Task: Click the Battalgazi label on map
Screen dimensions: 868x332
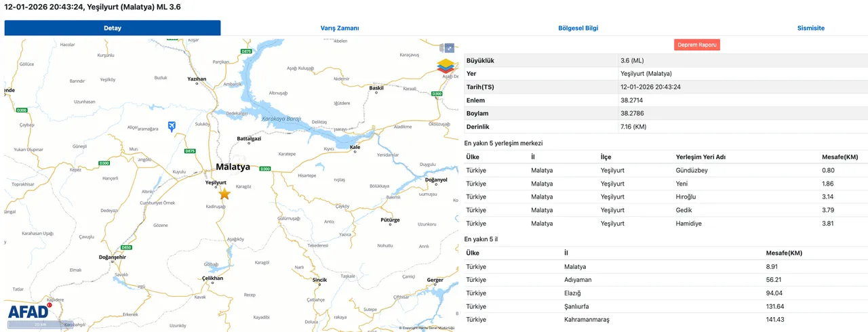Action: click(x=249, y=138)
